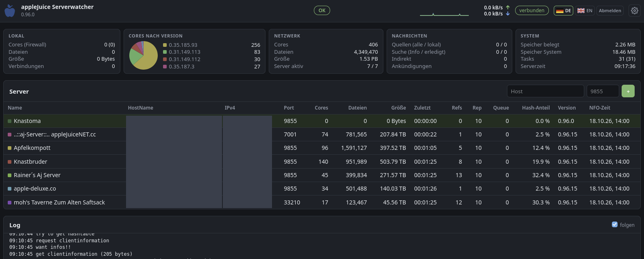Click the green plus add-server button
This screenshot has height=259, width=644.
pos(628,91)
